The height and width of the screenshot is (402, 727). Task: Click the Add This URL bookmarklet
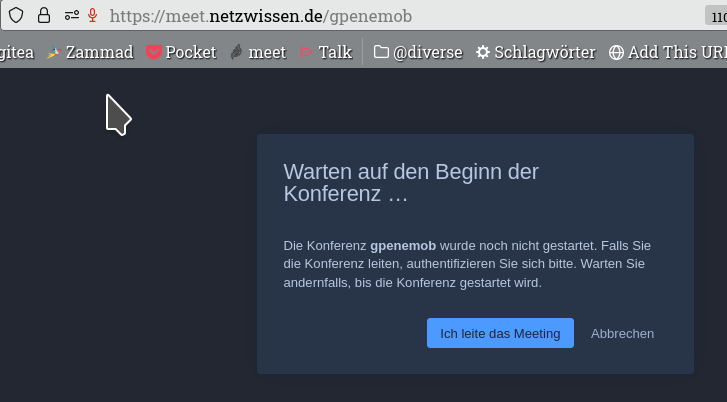(668, 52)
